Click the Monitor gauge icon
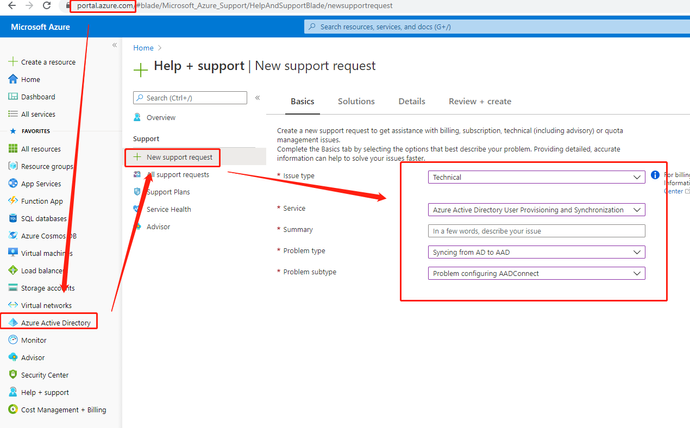 coord(13,340)
